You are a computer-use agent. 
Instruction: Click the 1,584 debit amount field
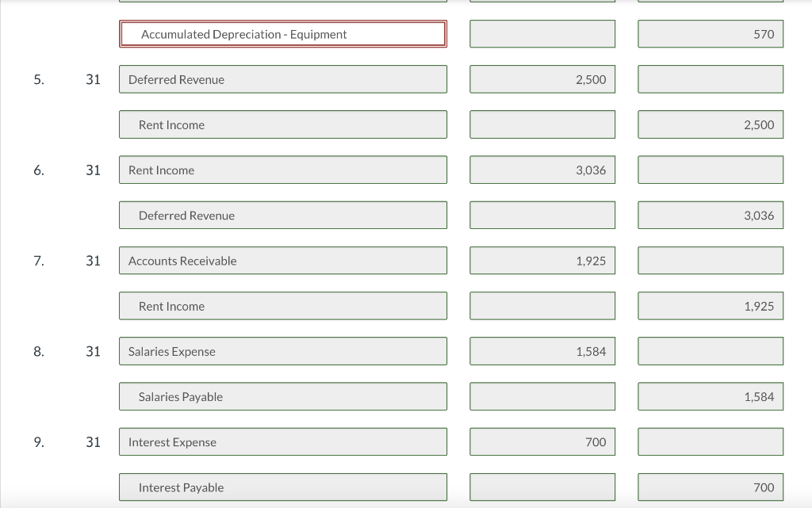click(542, 350)
